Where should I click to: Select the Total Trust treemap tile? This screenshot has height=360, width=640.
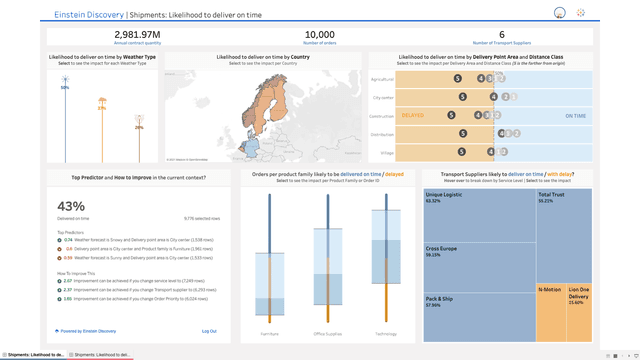(x=564, y=236)
